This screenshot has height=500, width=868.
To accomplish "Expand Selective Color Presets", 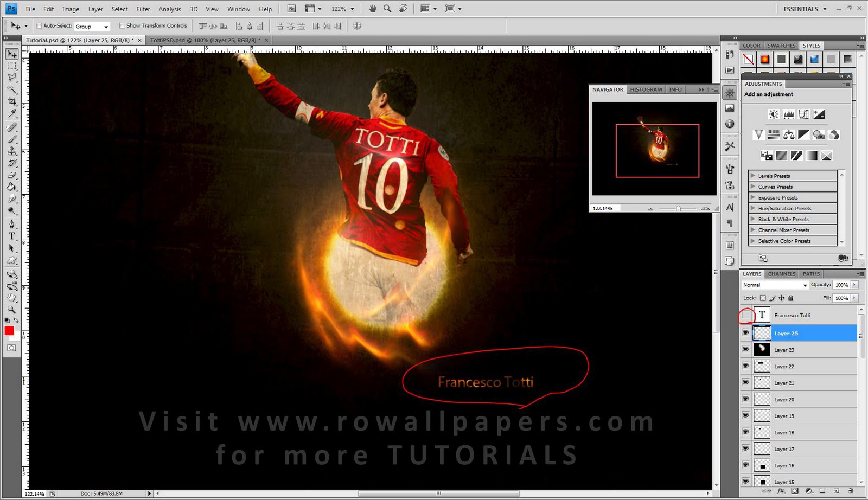I will 752,241.
